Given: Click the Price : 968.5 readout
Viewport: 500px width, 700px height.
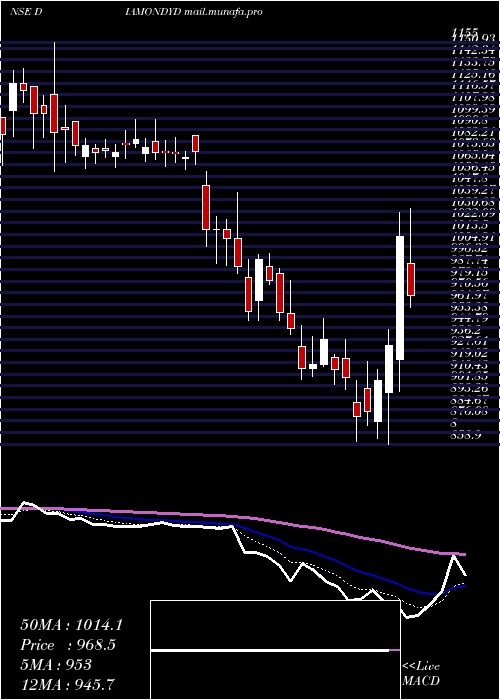Looking at the screenshot, I should tap(68, 645).
